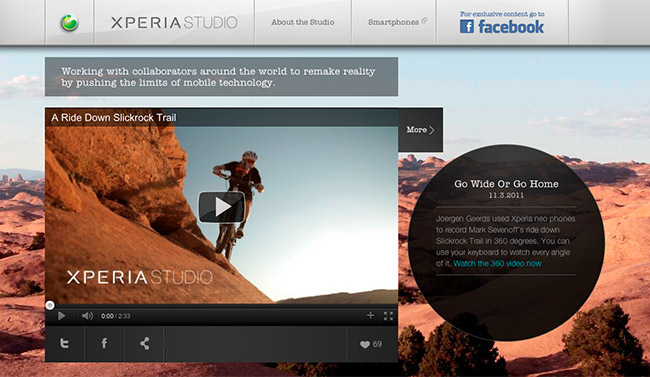Toggle fullscreen with the expand icon

(388, 316)
